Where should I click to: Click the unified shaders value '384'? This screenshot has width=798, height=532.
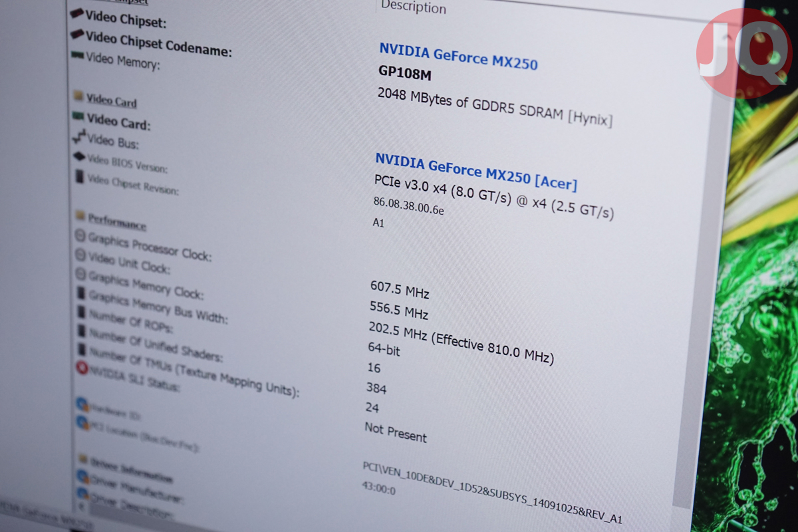click(376, 388)
